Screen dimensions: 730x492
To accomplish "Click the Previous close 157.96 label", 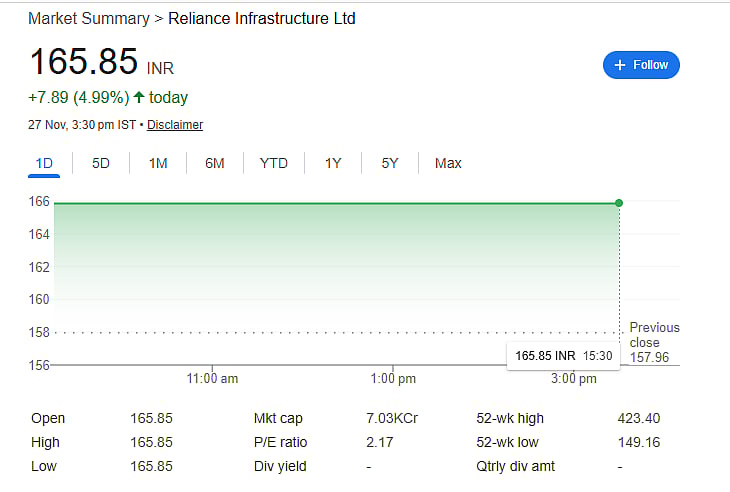I will 653,342.
